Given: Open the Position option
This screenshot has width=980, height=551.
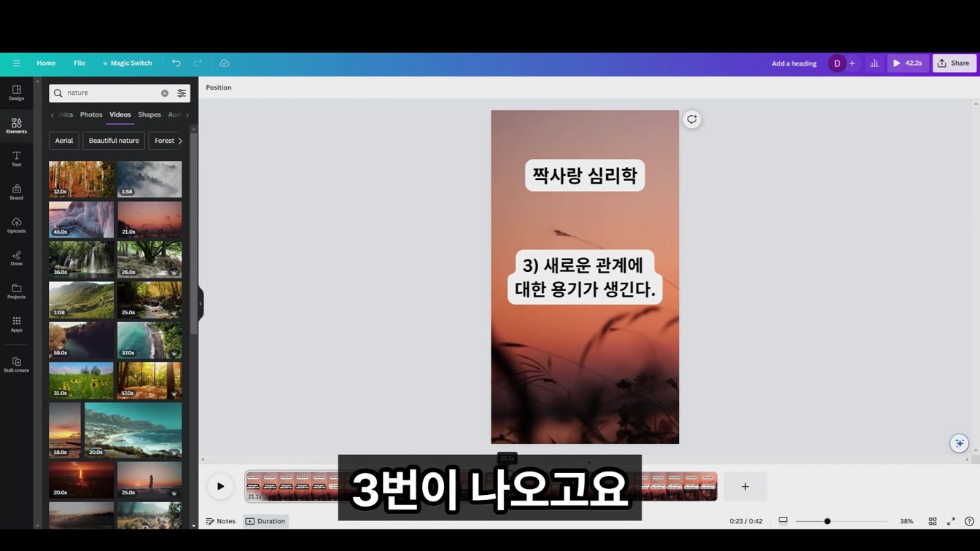Looking at the screenshot, I should (219, 87).
